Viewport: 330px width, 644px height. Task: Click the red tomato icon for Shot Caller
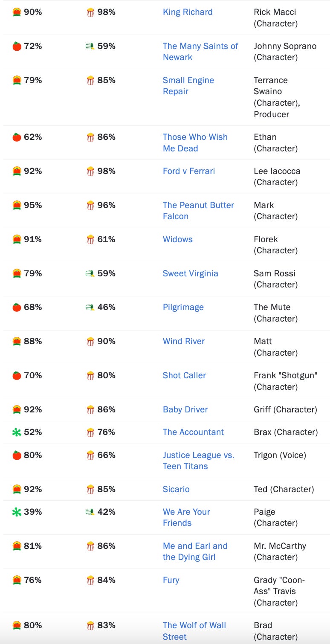[17, 376]
